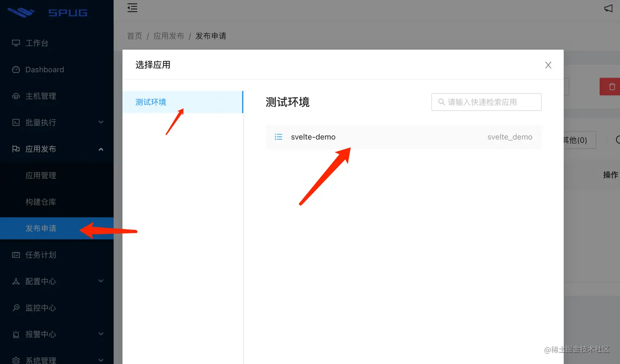Open notifications via the megaphone icon
The height and width of the screenshot is (364, 620).
tap(608, 8)
